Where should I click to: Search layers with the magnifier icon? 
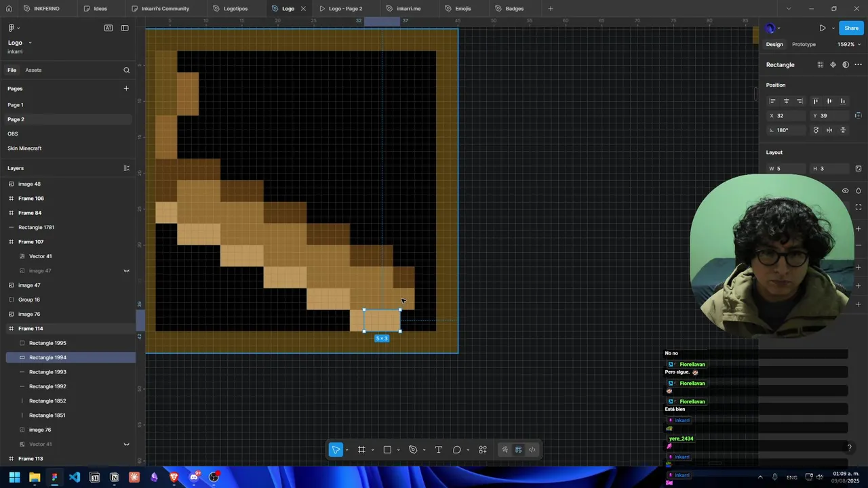(126, 70)
